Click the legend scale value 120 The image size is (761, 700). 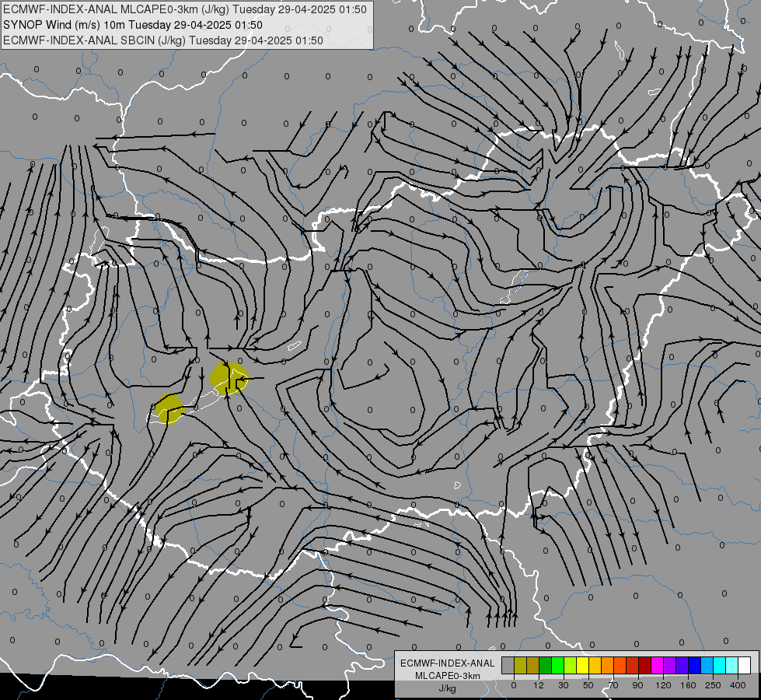(664, 685)
